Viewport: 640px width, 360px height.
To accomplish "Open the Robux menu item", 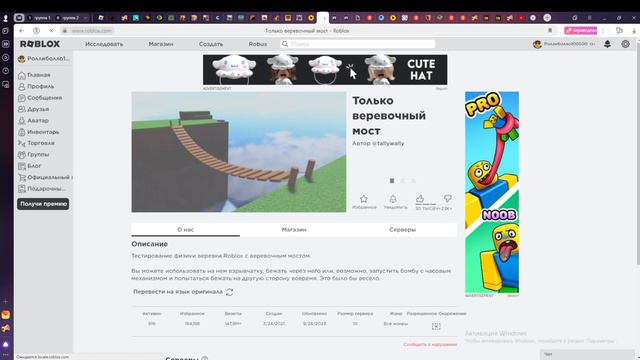I will coord(258,44).
